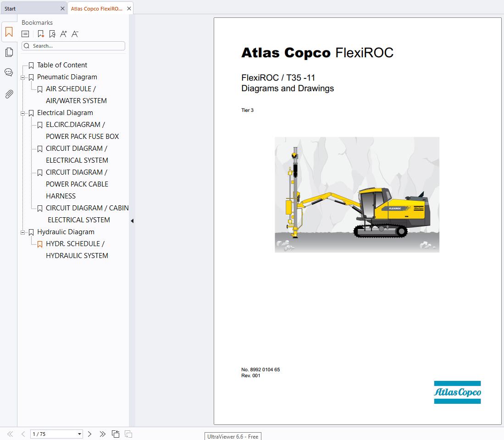Click the add new bookmark icon
Screen dimensions: 504x440
(x=40, y=34)
